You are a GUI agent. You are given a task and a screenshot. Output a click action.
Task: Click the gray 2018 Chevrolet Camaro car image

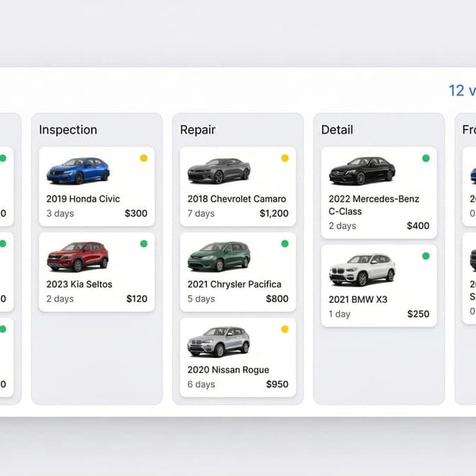[x=219, y=171]
